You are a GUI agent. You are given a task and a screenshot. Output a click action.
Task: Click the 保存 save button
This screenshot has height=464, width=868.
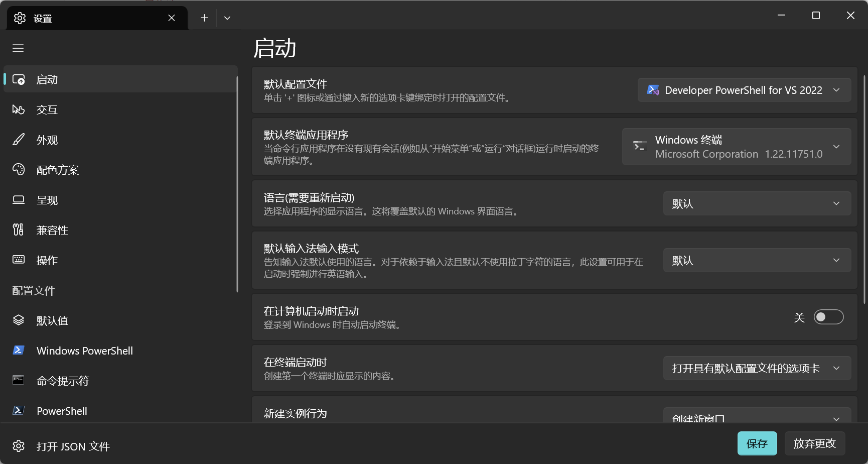[x=757, y=443]
